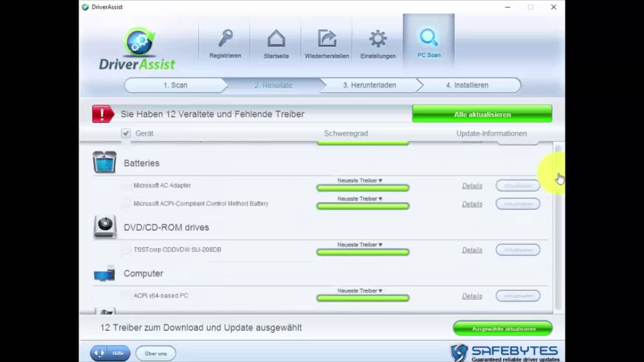Click update button for TSSTcorp CDDVDW
This screenshot has height=362, width=644.
[x=518, y=250]
